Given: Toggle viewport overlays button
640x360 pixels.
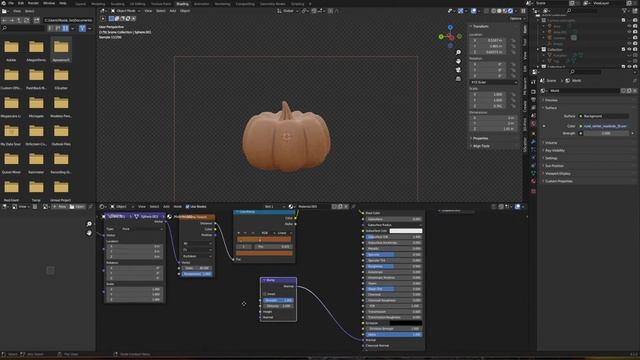Looking at the screenshot, I should pyautogui.click(x=473, y=11).
